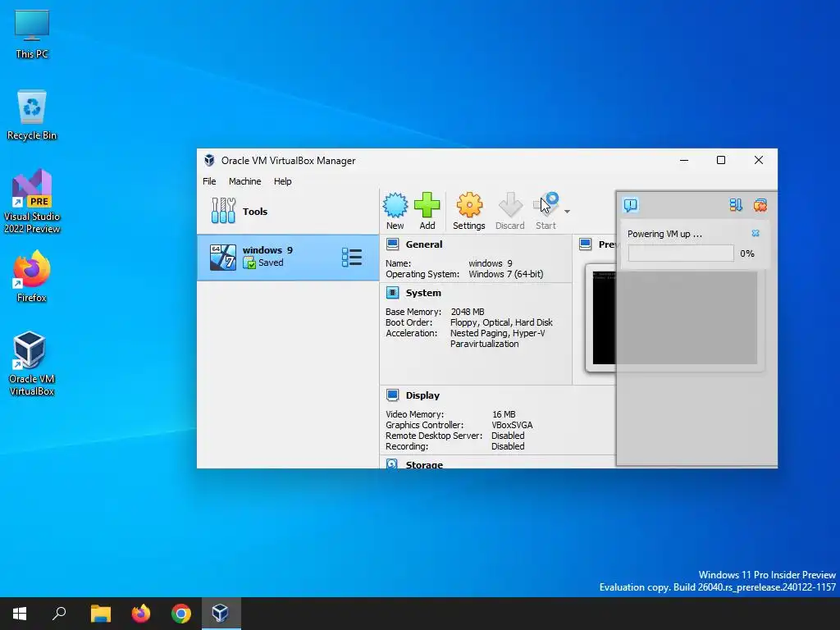Screen dimensions: 840x630
Task: Click the notification center icon
Action: pyautogui.click(x=631, y=204)
